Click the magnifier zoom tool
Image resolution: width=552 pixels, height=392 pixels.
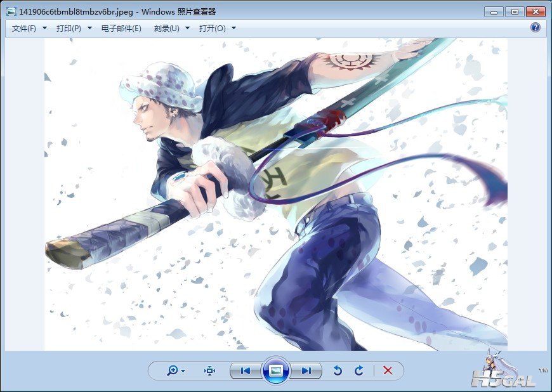point(173,370)
